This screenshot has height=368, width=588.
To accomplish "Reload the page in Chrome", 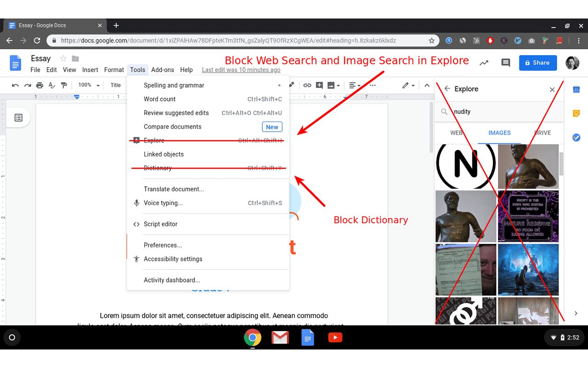I will 38,40.
